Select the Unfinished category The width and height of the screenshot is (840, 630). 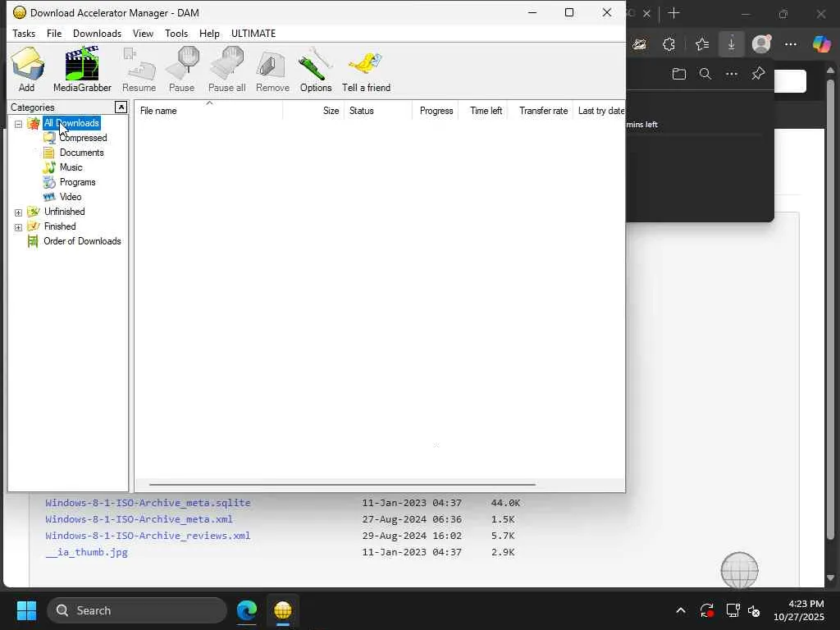pos(64,212)
